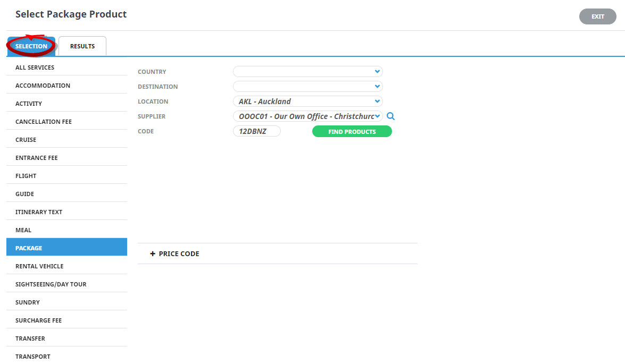This screenshot has height=364, width=625.
Task: Click the Exit button
Action: (x=597, y=16)
